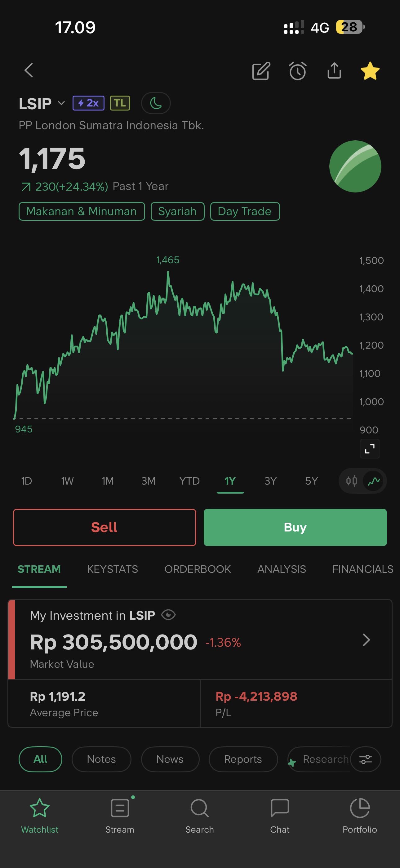Expand the chart to fullscreen
Image resolution: width=400 pixels, height=868 pixels.
tap(370, 449)
